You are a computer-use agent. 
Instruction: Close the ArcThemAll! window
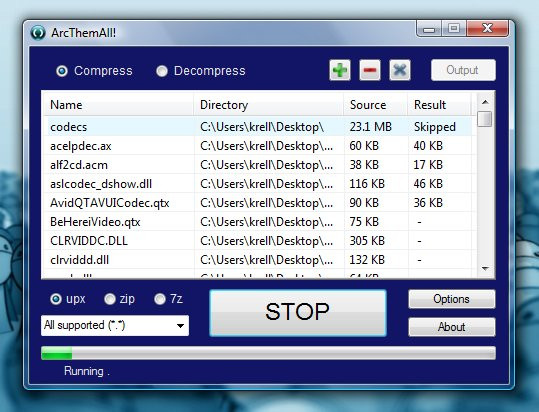[x=487, y=28]
